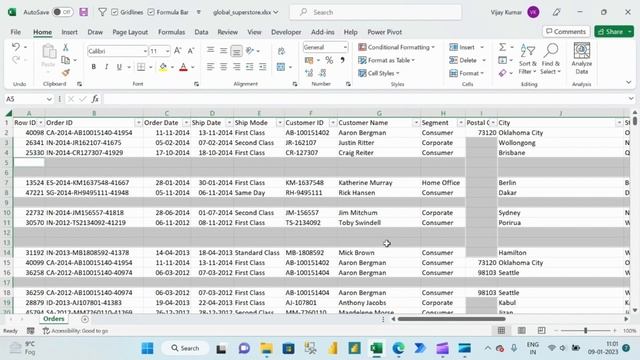640x360 pixels.
Task: Click the Increase Indent icon
Action: (x=262, y=67)
